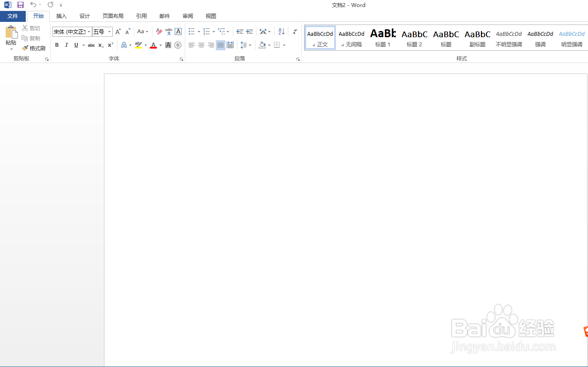This screenshot has width=588, height=367.
Task: Click the numbering list icon
Action: tap(207, 31)
